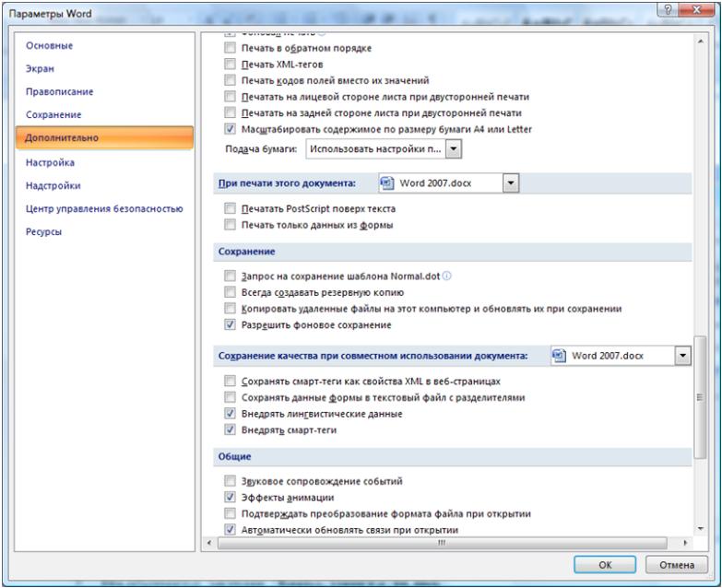This screenshot has width=722, height=588.
Task: Check Печать кодов полей вместо их значений
Action: [230, 80]
